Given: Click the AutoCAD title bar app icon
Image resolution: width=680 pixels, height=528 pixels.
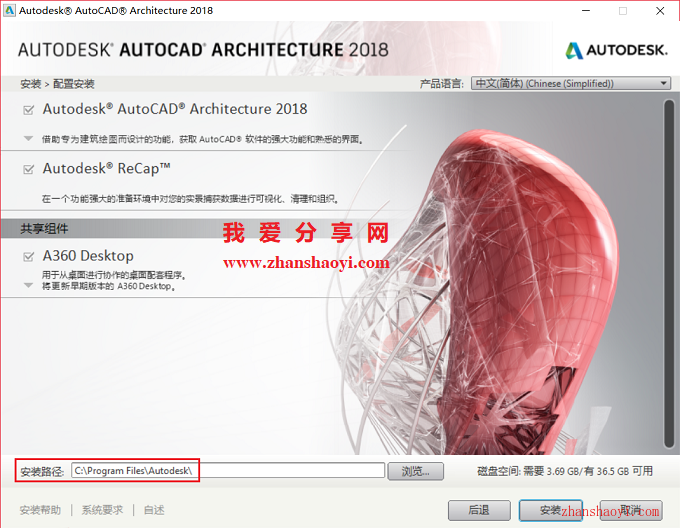Looking at the screenshot, I should pyautogui.click(x=9, y=10).
